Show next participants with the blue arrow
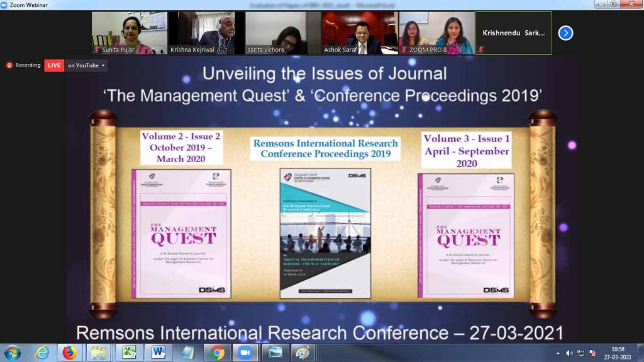This screenshot has height=362, width=644. coord(565,33)
